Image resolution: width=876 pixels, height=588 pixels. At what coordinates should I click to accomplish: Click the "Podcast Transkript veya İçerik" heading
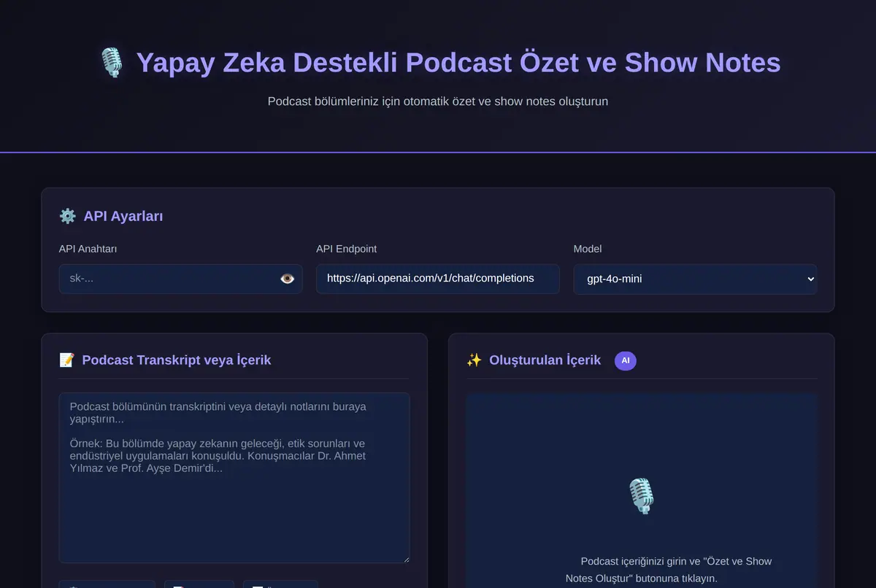pos(177,360)
